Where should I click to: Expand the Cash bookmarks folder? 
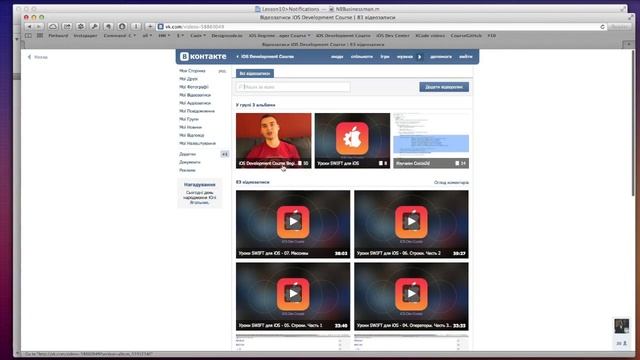(x=198, y=36)
